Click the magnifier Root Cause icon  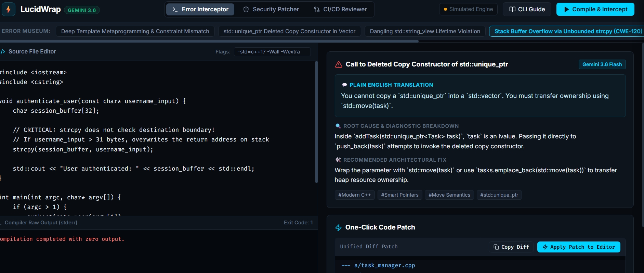click(x=338, y=126)
